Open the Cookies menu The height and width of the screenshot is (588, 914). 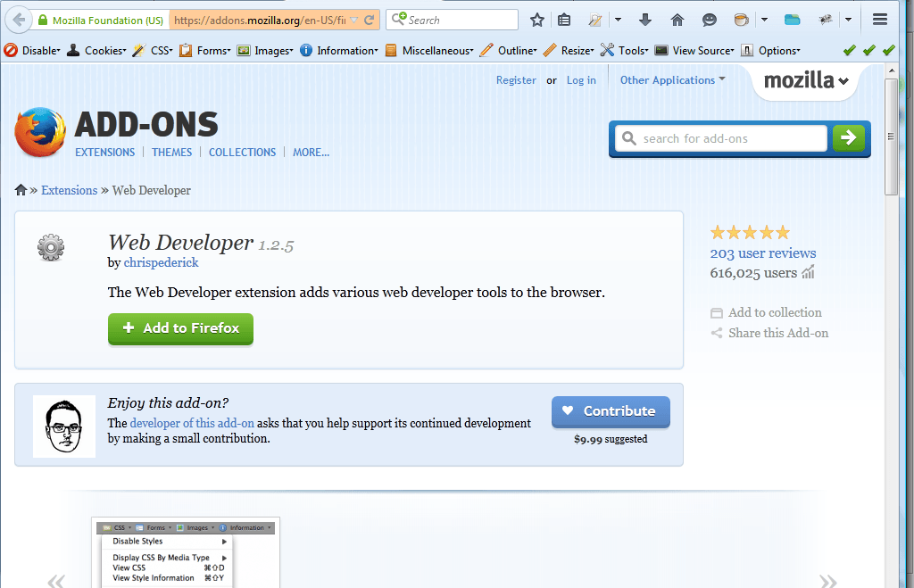[96, 51]
